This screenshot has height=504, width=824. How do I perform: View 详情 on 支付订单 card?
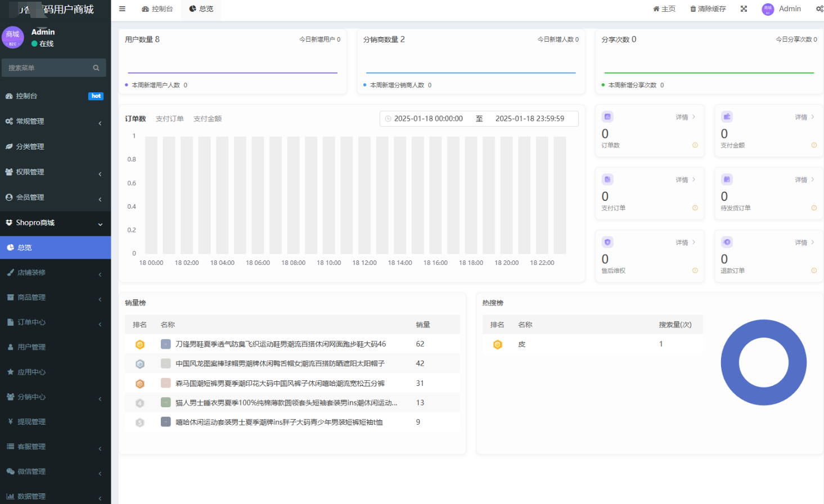point(686,180)
